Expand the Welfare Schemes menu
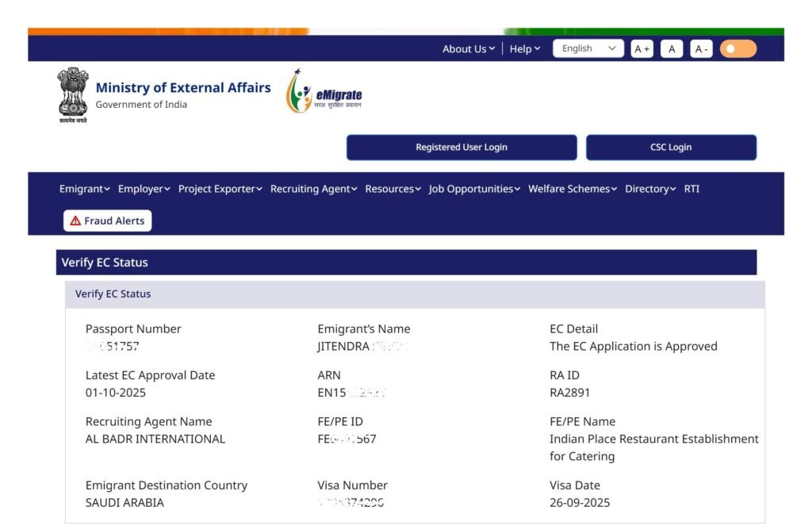 pyautogui.click(x=573, y=189)
